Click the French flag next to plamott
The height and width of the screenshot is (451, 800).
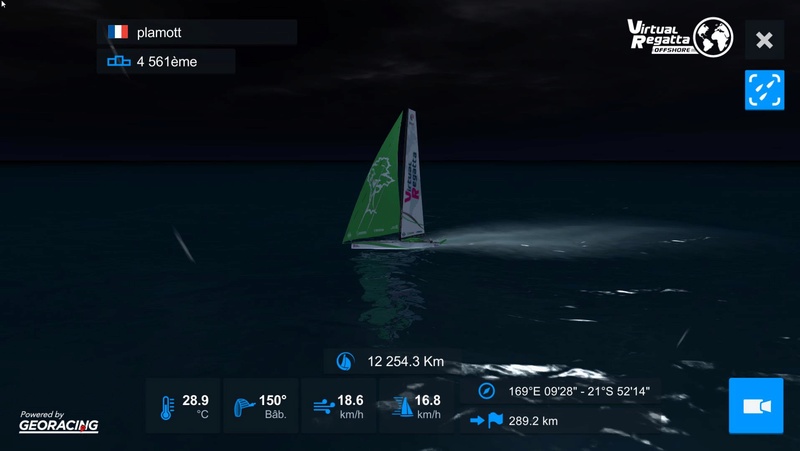(x=118, y=32)
